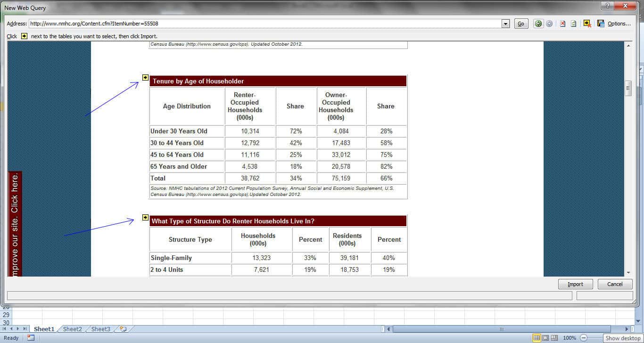Switch to Page Layout view icon

(545, 338)
